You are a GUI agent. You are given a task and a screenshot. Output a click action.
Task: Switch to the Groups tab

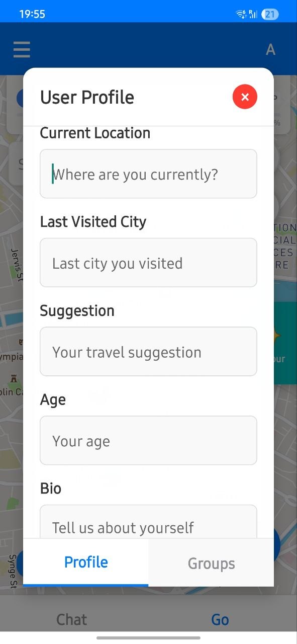point(211,563)
